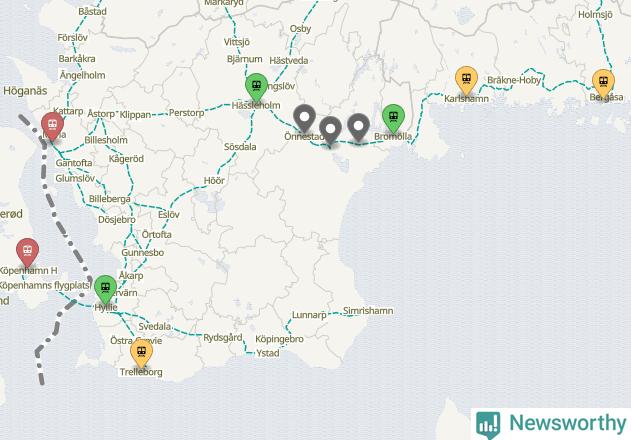The height and width of the screenshot is (440, 631).
Task: Click the Holmsjö station label
Action: point(595,14)
